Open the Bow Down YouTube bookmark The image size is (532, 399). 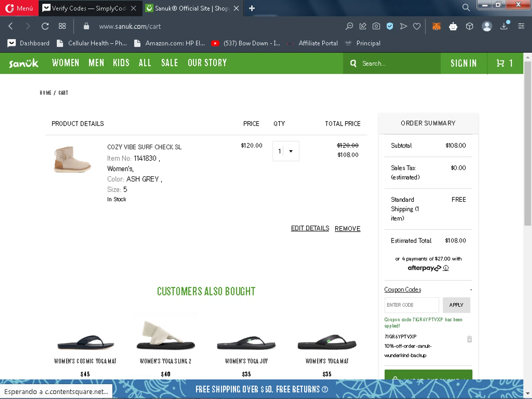coord(246,43)
